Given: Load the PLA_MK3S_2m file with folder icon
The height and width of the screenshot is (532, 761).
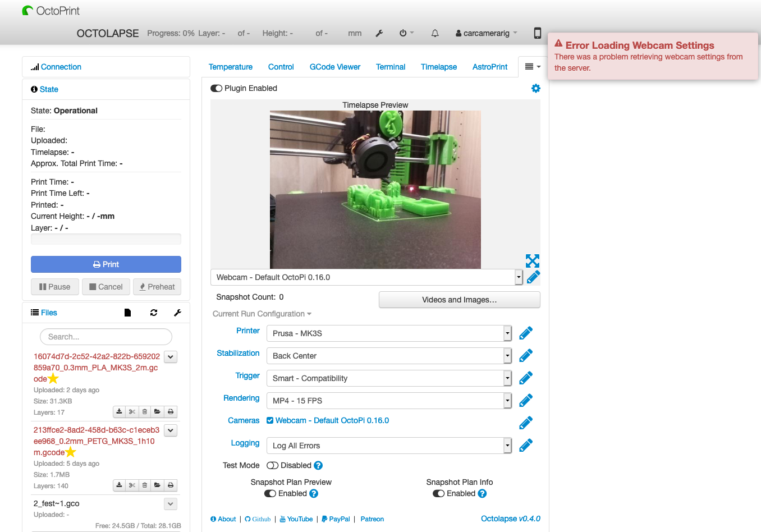Looking at the screenshot, I should 158,411.
